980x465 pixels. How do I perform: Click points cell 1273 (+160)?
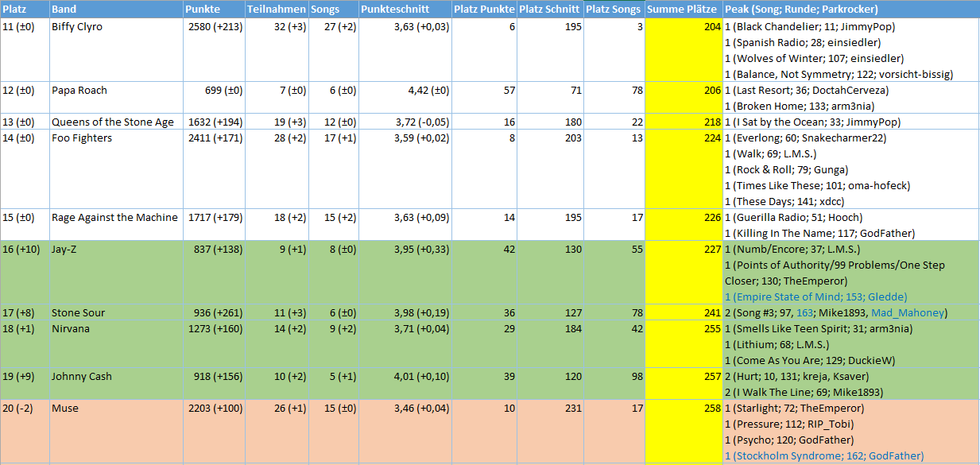(x=213, y=344)
